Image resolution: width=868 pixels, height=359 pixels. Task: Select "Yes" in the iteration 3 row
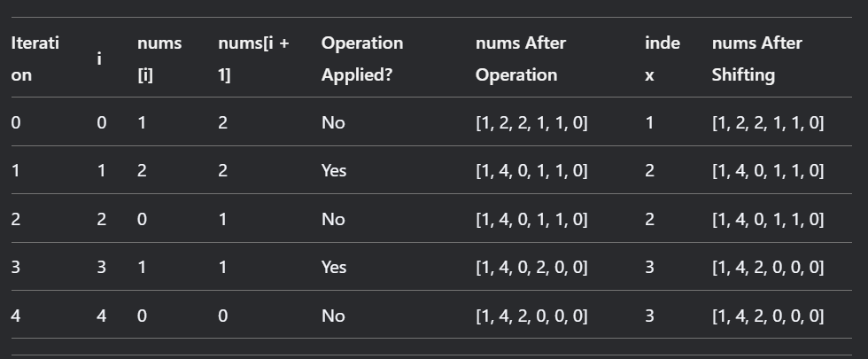(x=334, y=267)
